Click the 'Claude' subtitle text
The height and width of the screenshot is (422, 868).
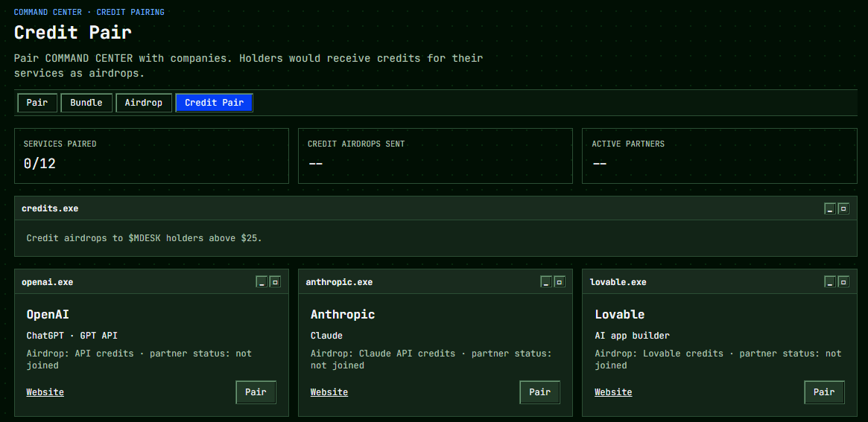point(326,335)
